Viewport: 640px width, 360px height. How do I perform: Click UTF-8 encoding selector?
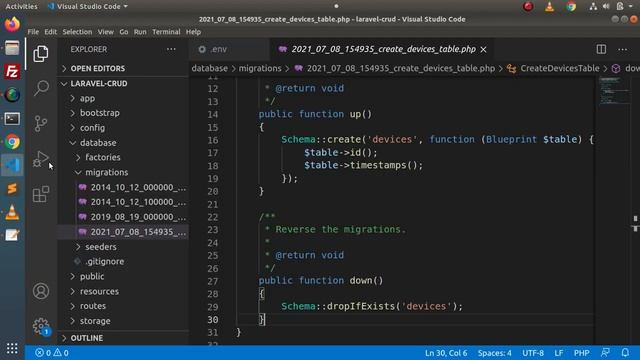pyautogui.click(x=533, y=353)
